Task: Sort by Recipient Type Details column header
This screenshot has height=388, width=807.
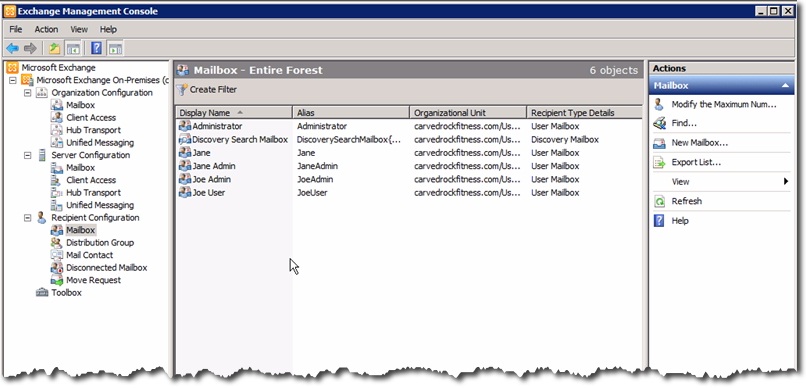Action: [585, 113]
